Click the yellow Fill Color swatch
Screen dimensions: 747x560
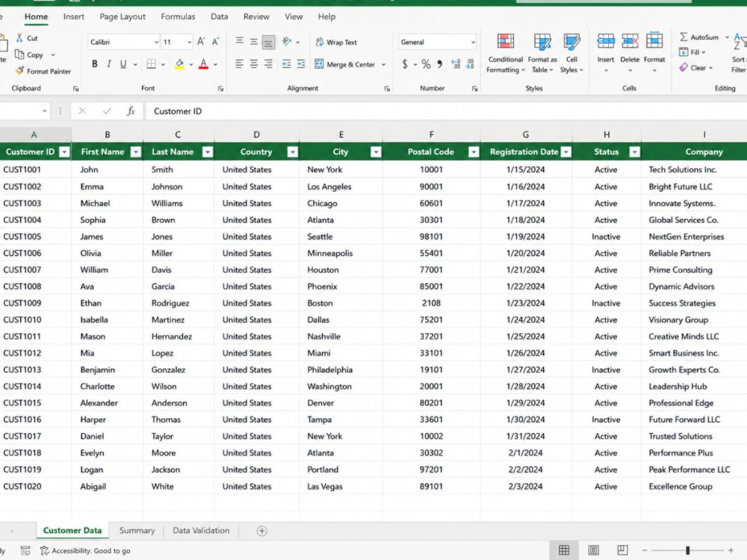coord(179,63)
